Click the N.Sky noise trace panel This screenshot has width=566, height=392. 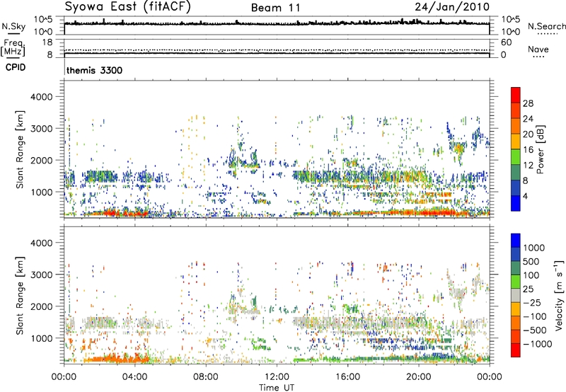click(x=277, y=26)
